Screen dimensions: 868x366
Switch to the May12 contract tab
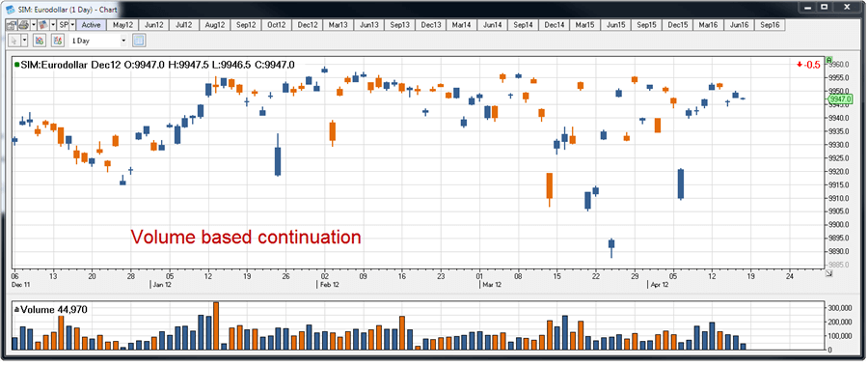click(122, 25)
